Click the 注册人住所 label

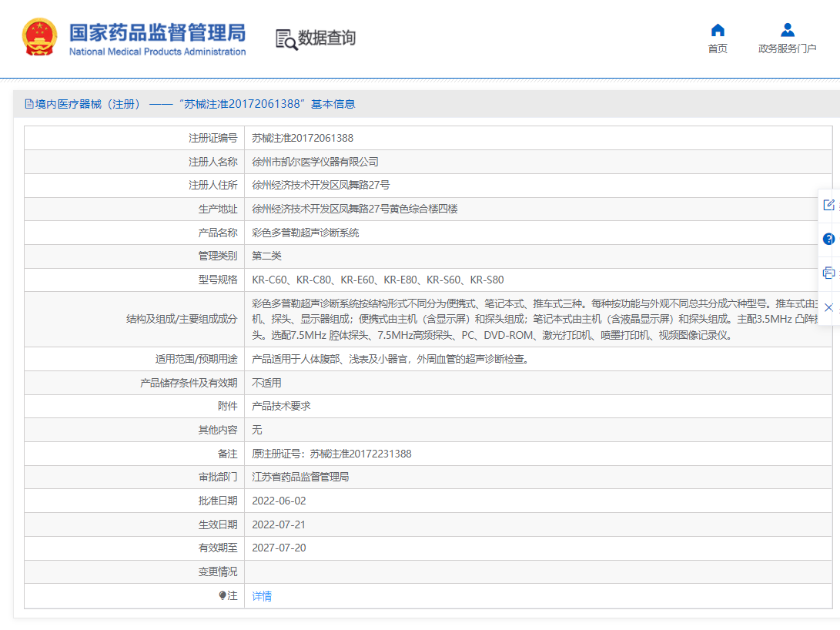(x=213, y=186)
